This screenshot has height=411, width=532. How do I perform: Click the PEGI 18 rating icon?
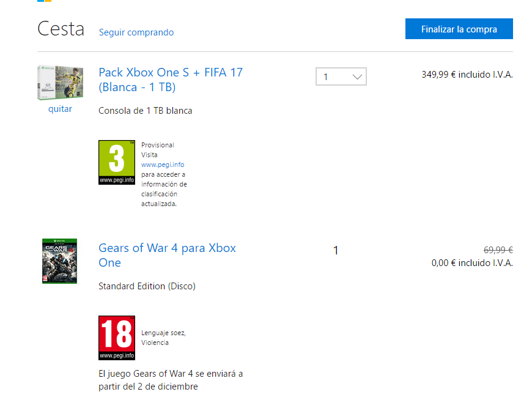116,338
